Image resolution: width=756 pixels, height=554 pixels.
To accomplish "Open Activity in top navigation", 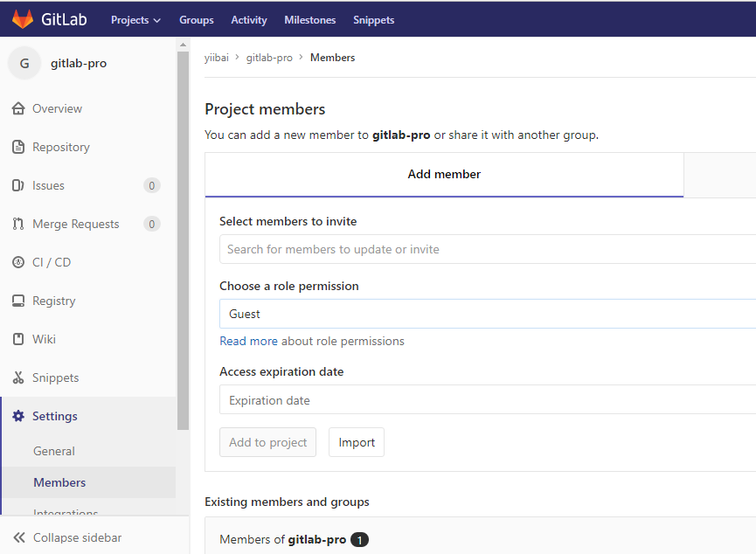I will (x=249, y=20).
